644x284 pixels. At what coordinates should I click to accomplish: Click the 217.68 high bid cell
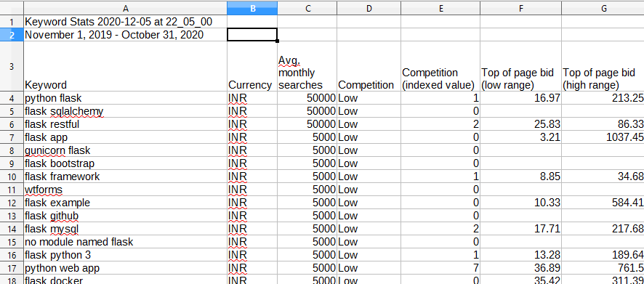tap(603, 229)
